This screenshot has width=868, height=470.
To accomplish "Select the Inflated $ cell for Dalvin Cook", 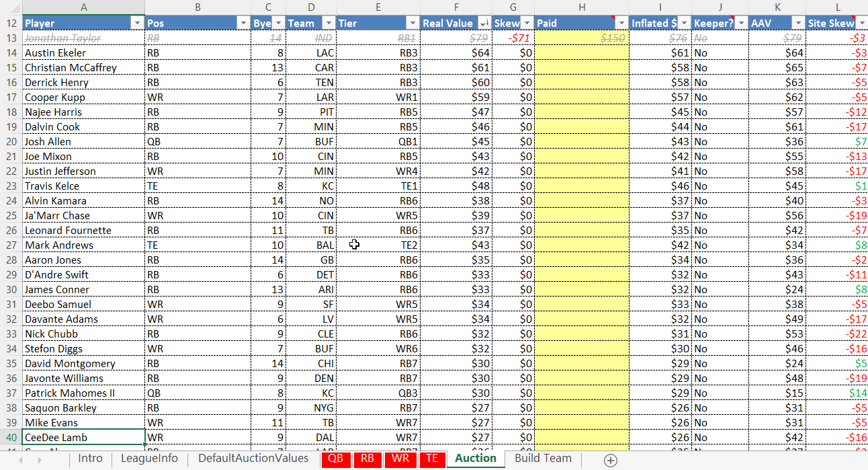I will coord(660,126).
